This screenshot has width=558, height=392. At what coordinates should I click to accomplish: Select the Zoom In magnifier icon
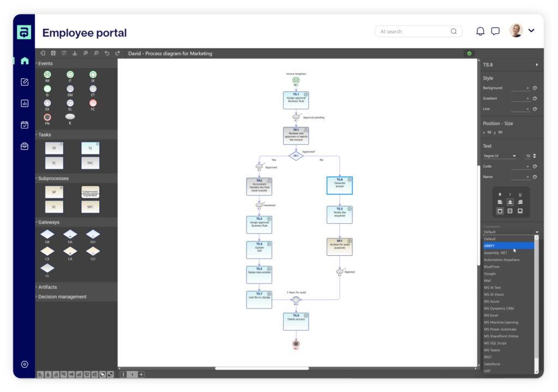pos(86,53)
